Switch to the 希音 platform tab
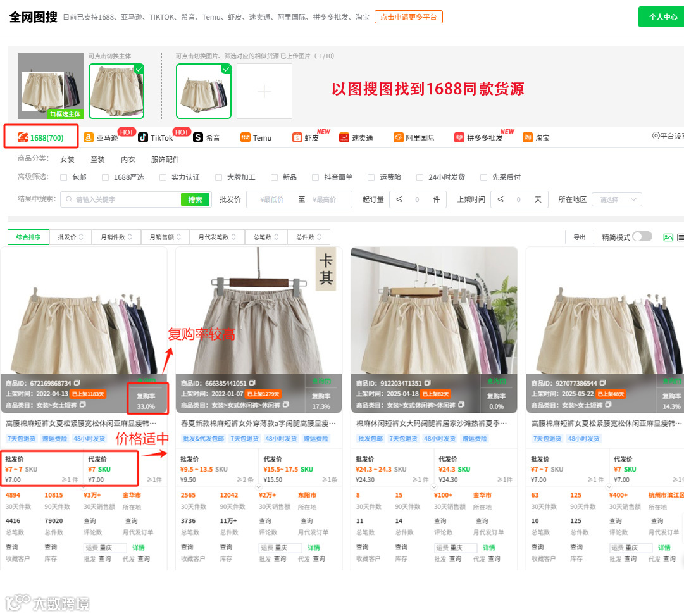Screen dimensions: 684x616 [x=207, y=137]
